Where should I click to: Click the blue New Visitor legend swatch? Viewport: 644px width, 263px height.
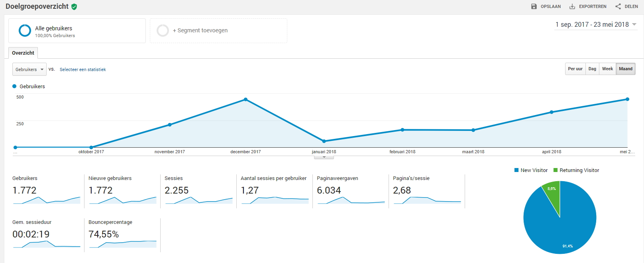[x=516, y=170]
